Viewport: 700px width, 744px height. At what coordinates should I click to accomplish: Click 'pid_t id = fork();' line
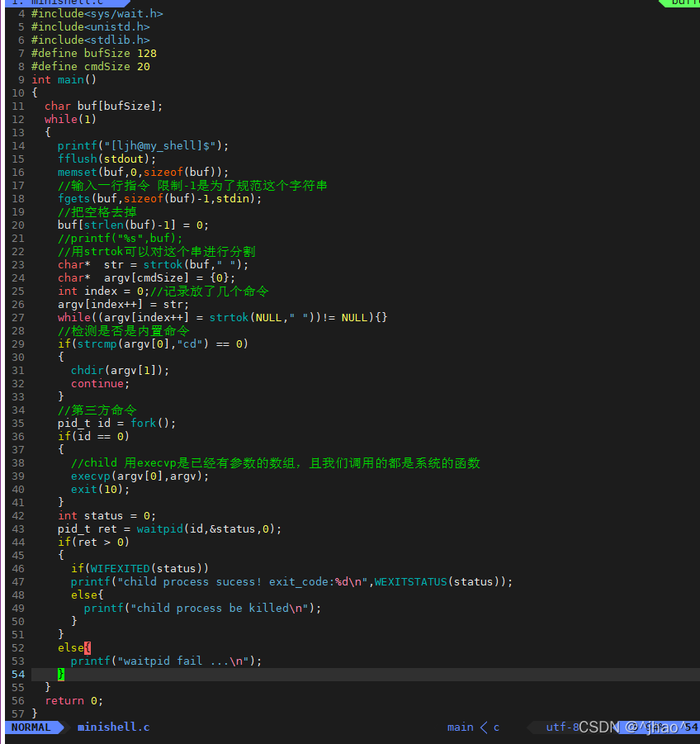click(116, 424)
